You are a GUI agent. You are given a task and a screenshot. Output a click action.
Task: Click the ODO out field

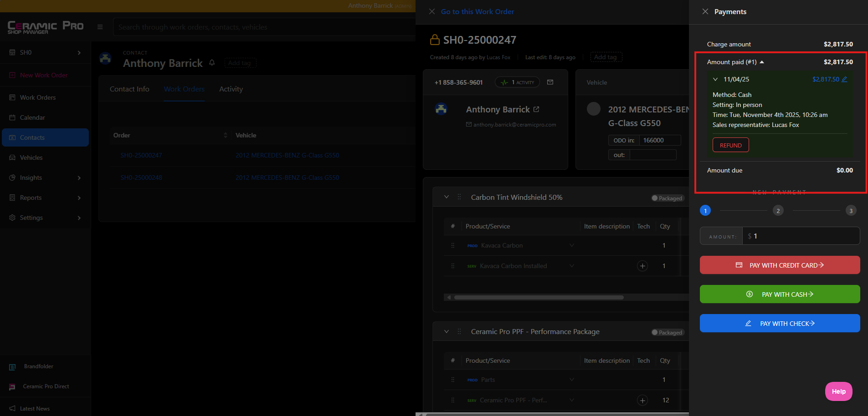(x=653, y=155)
